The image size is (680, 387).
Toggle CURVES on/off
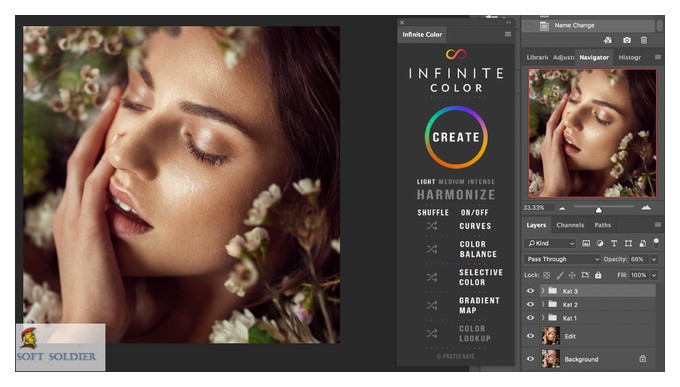475,226
